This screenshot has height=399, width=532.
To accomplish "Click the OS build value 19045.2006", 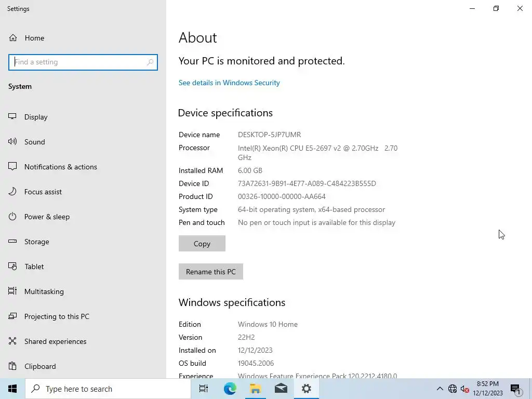I will pyautogui.click(x=256, y=363).
